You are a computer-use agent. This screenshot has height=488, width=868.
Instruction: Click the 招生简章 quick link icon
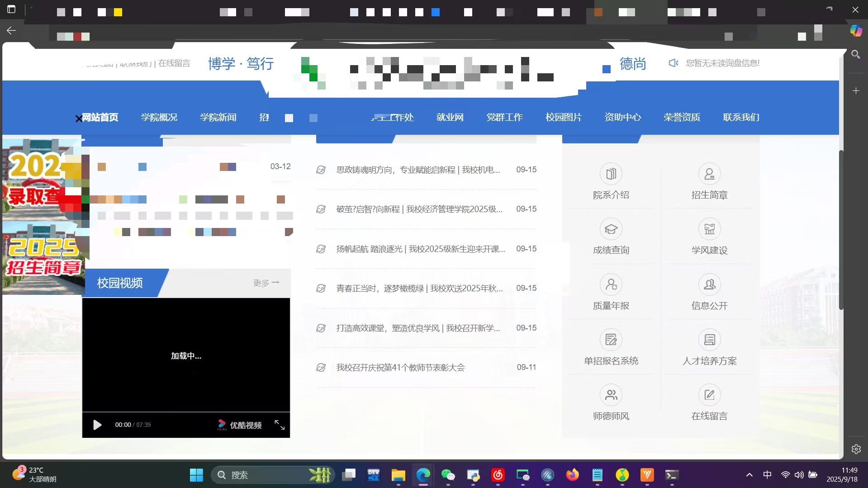coord(709,174)
